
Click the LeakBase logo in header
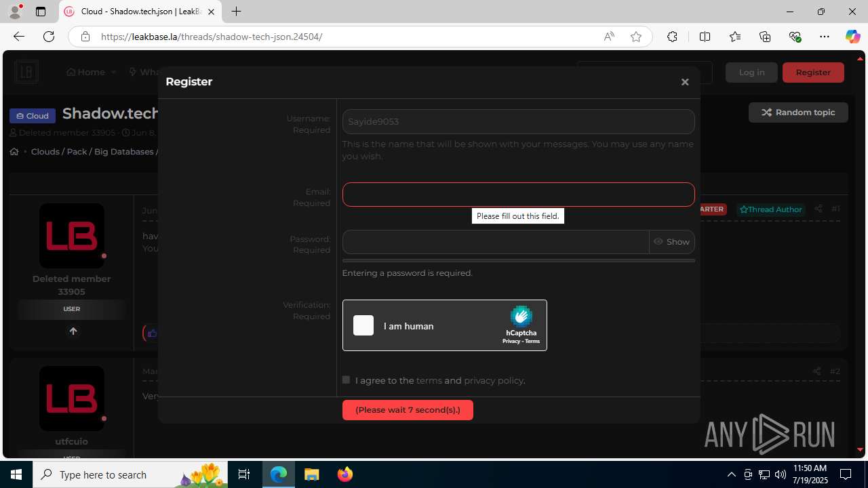[26, 72]
